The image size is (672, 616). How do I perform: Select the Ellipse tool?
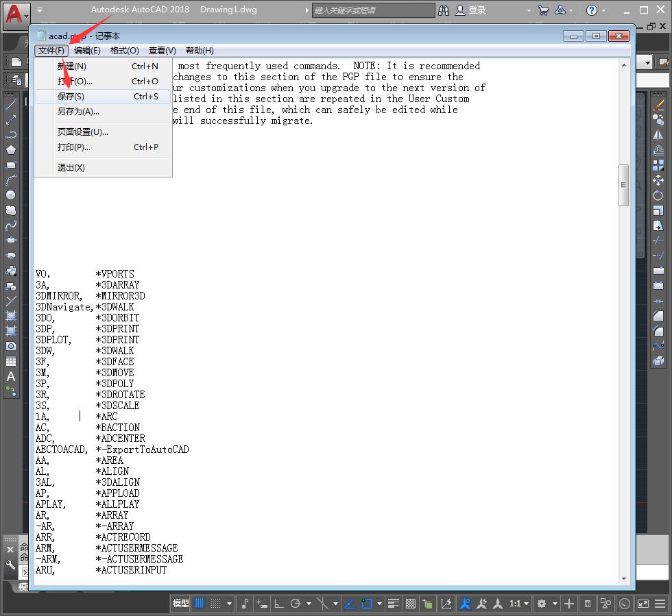point(11,241)
